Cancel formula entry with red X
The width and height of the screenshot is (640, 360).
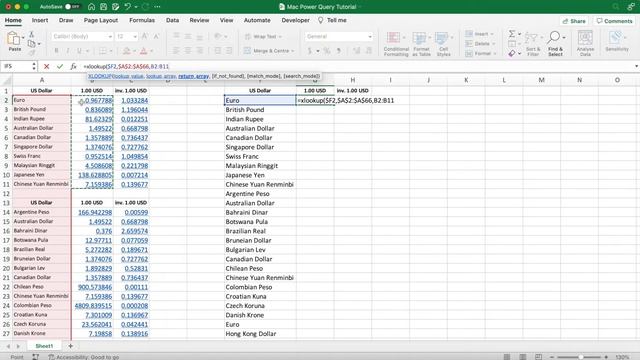pos(47,66)
